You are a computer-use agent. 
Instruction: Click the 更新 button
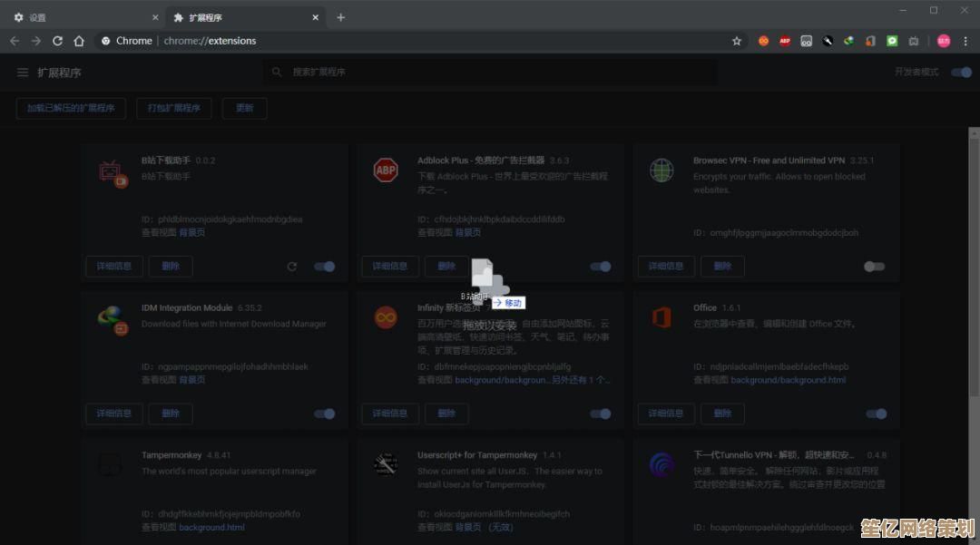(244, 108)
